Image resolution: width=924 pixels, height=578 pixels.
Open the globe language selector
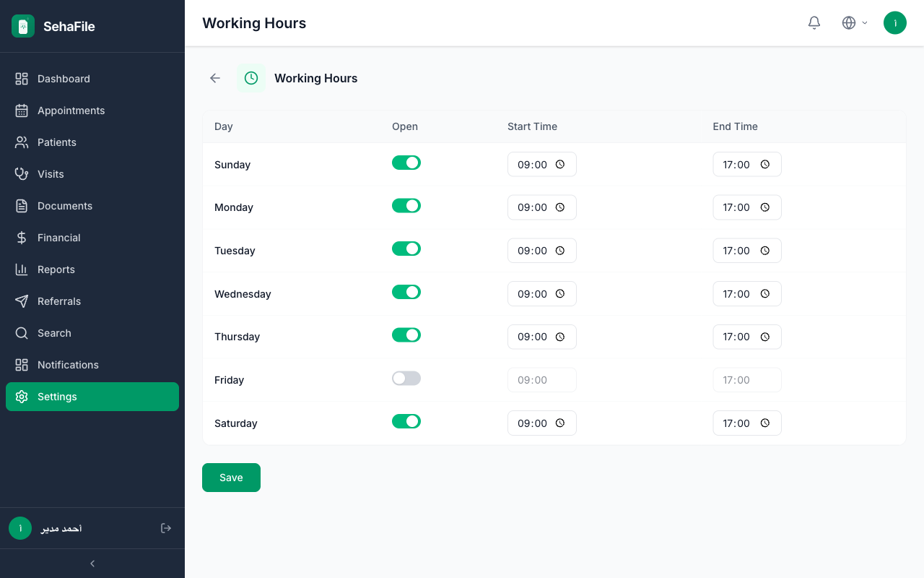855,23
